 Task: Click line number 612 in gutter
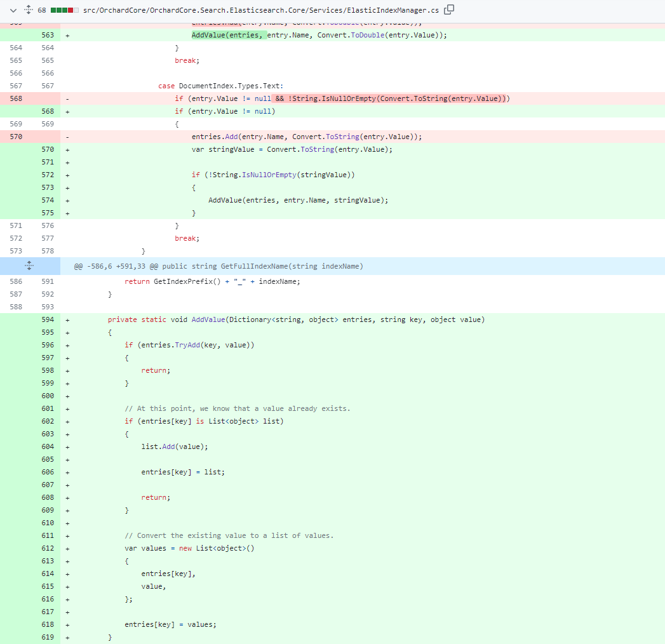click(48, 548)
